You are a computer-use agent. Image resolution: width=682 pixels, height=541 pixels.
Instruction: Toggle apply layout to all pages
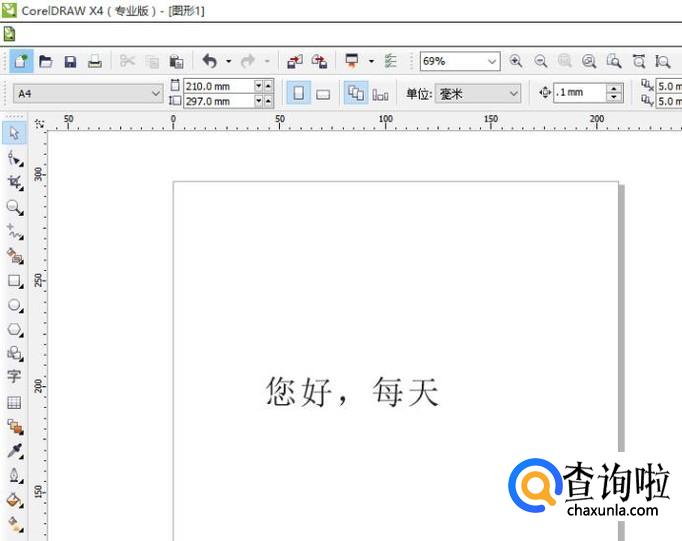click(x=355, y=94)
